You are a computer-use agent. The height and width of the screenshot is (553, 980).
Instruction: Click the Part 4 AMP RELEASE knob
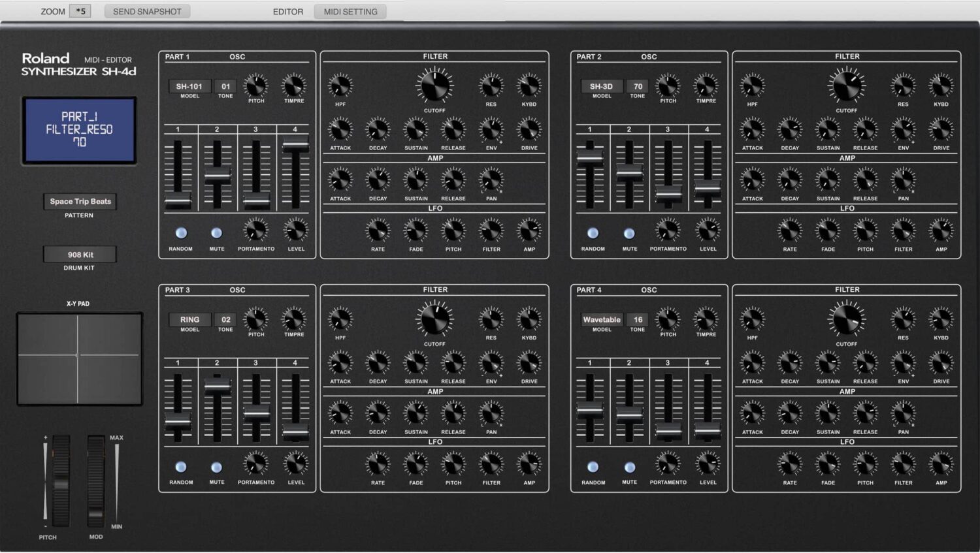tap(866, 413)
